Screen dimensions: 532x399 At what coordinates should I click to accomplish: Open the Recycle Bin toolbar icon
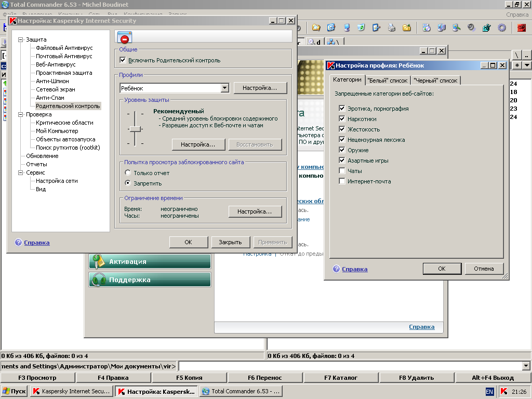click(361, 28)
